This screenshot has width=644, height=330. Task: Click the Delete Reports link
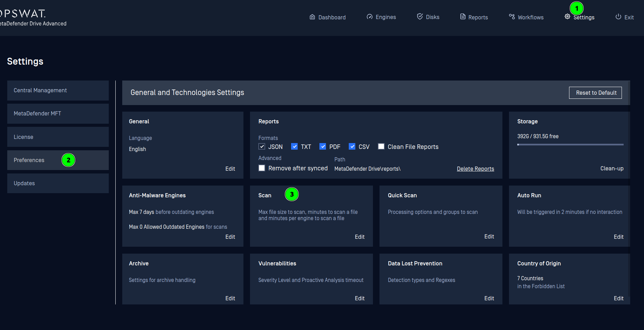[x=475, y=169]
